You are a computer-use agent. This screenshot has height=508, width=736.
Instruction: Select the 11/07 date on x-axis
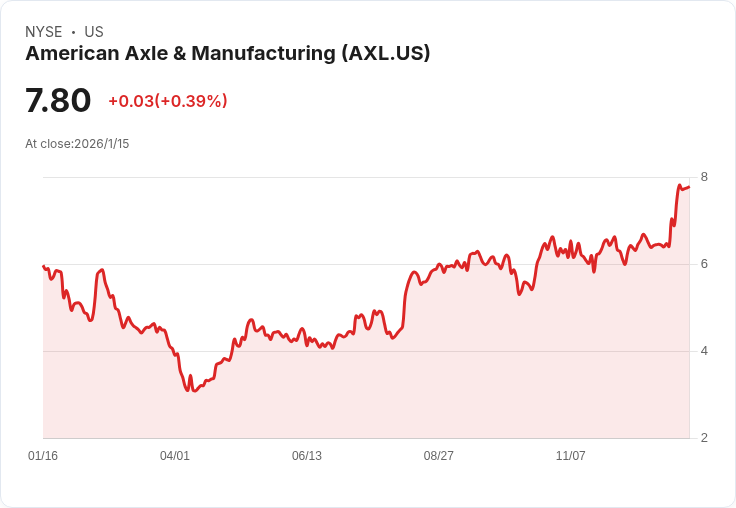(x=570, y=455)
